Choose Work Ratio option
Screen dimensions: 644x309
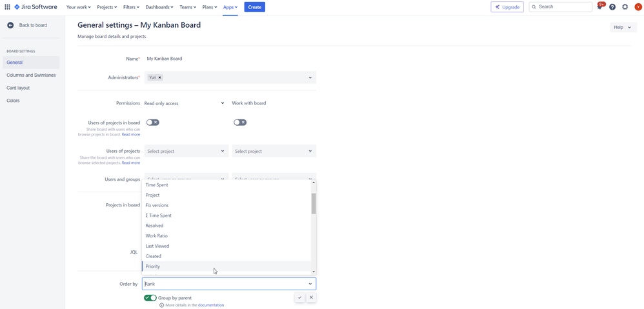(226, 236)
